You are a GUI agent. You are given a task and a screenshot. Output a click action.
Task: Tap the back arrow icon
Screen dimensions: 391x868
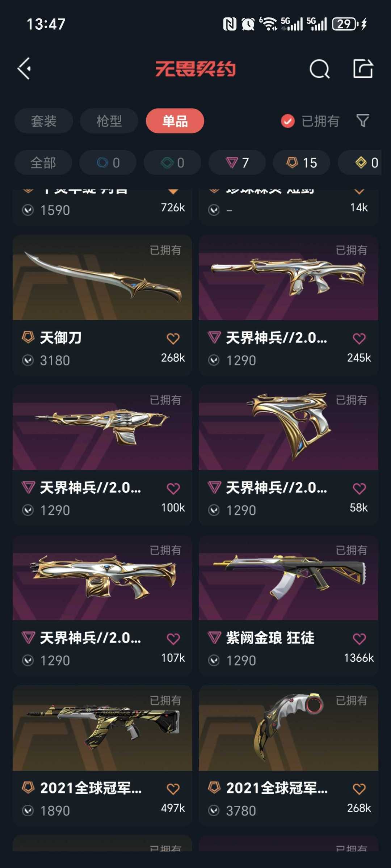click(x=24, y=68)
